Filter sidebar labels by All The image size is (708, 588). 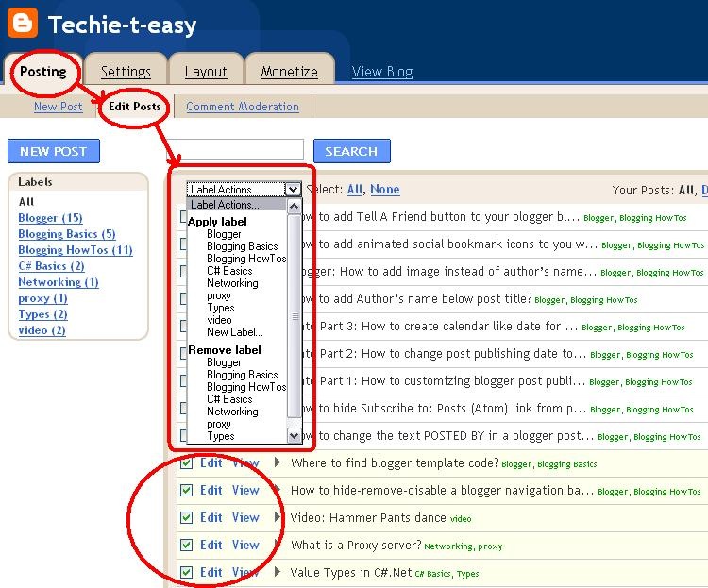coord(26,201)
